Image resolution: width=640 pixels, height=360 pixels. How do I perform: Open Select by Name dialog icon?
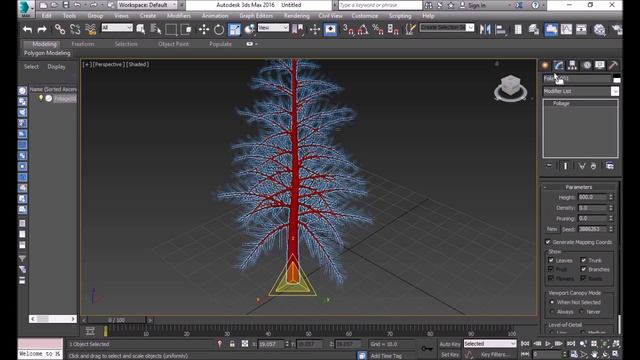click(156, 29)
